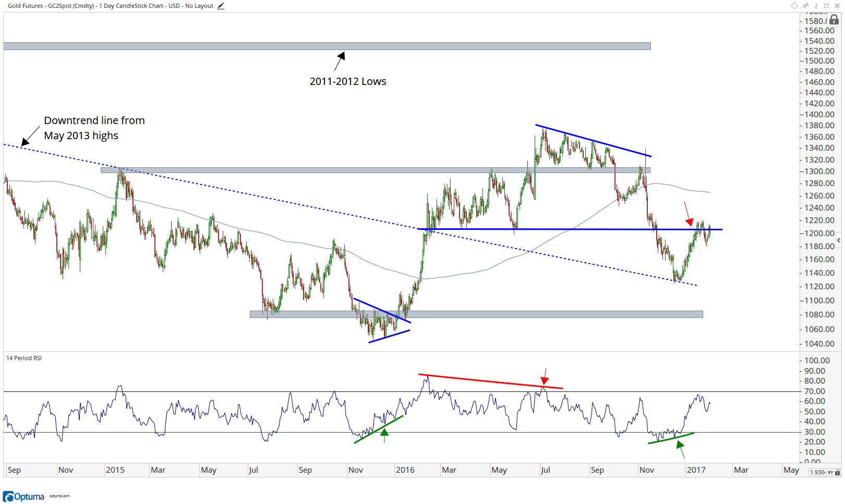Viewport: 845px width, 504px height.
Task: Pin the chart using the pushpin icon
Action: [805, 6]
